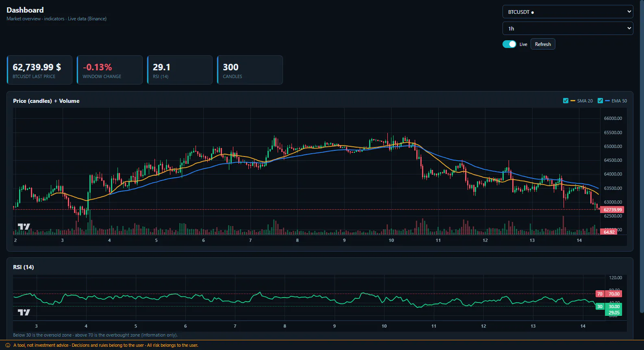644x350 pixels.
Task: Open the BTCUSDT symbol dropdown
Action: point(568,12)
